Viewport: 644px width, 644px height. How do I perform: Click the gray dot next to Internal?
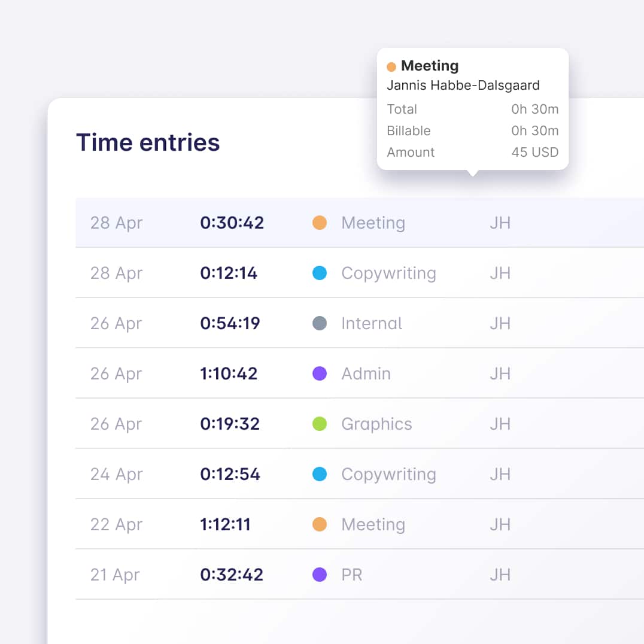[320, 323]
